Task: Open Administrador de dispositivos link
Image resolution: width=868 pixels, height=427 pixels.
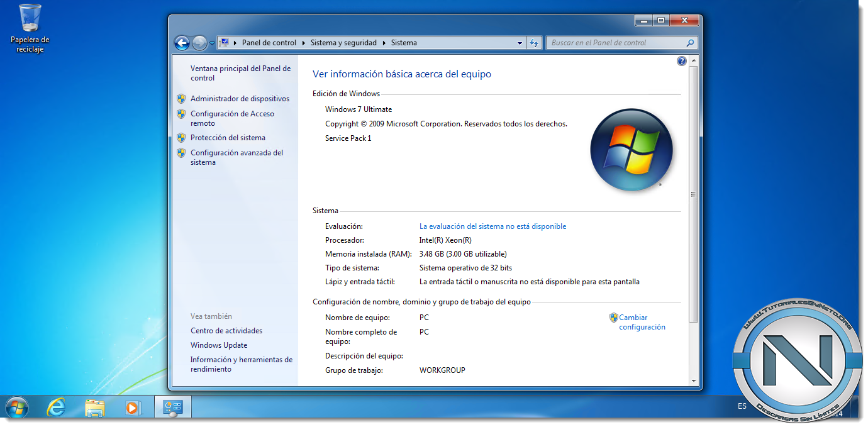Action: (240, 99)
